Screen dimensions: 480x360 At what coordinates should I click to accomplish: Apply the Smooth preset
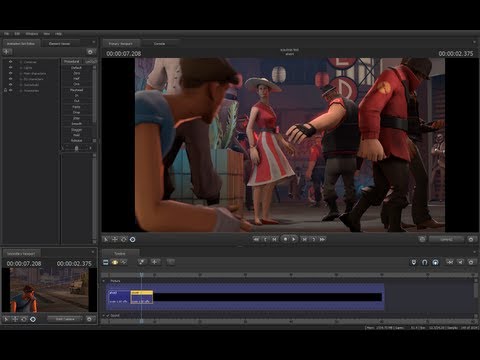(x=76, y=124)
